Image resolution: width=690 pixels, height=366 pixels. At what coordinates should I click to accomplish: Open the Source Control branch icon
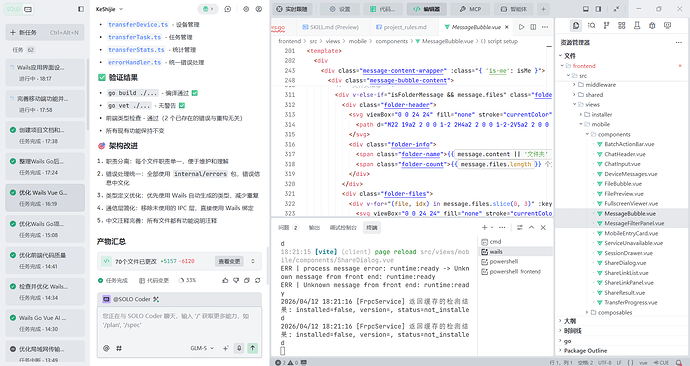pos(606,26)
